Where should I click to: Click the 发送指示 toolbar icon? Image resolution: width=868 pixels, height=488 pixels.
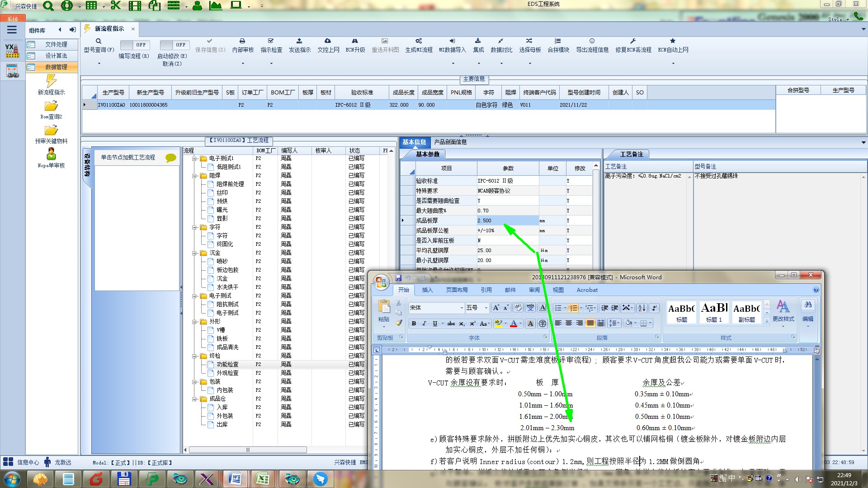click(x=299, y=41)
